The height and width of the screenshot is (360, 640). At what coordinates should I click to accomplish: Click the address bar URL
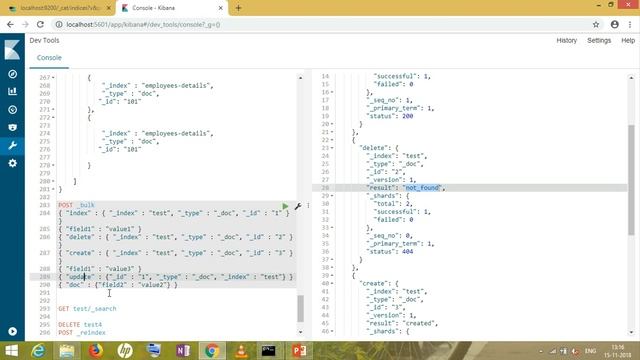tap(143, 24)
